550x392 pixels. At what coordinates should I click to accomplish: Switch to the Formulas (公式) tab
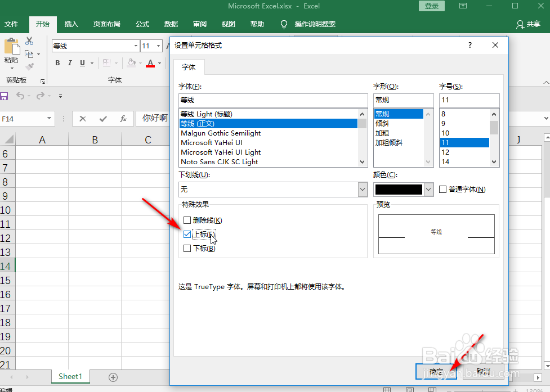coord(142,24)
